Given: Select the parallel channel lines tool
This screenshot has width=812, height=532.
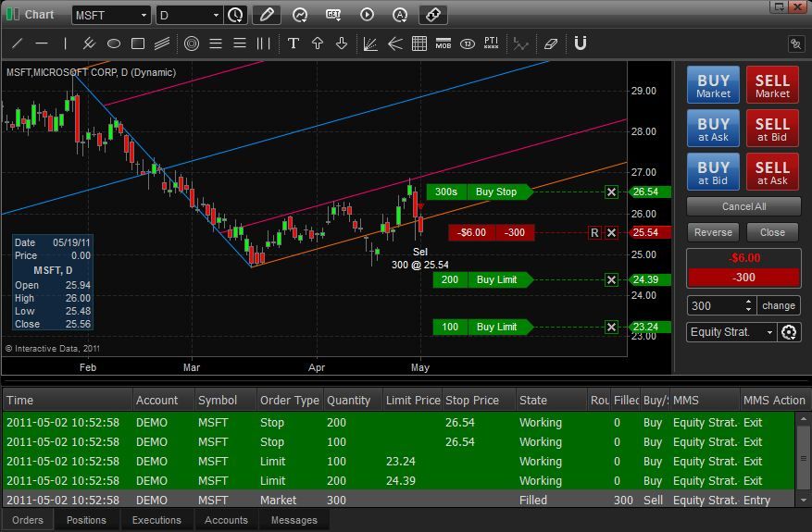Looking at the screenshot, I should coord(162,44).
